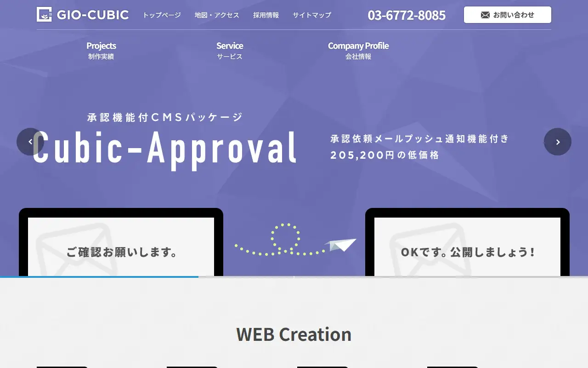Open the Projects 制作実績 menu
The height and width of the screenshot is (368, 588).
click(x=101, y=51)
